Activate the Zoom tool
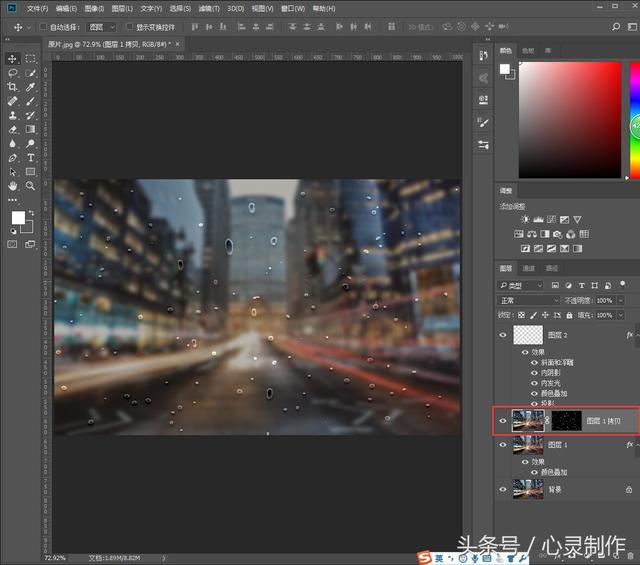Screen dimensions: 640x565 pos(31,186)
